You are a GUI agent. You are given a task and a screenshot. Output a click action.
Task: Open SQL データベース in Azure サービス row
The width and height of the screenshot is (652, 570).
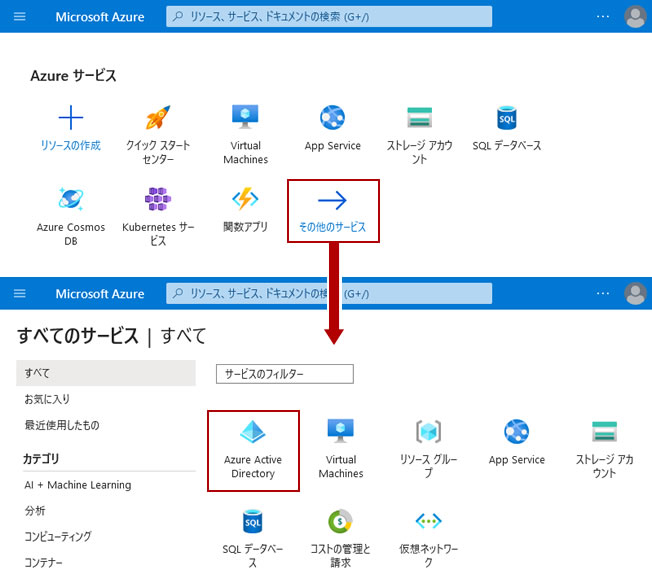tap(507, 128)
